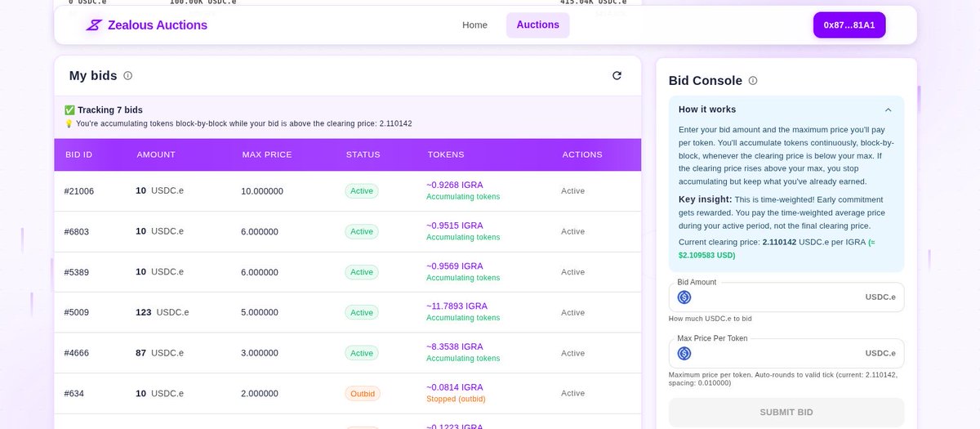Click the ~8.3538 IGRA token amount
The width and height of the screenshot is (980, 429).
point(455,346)
